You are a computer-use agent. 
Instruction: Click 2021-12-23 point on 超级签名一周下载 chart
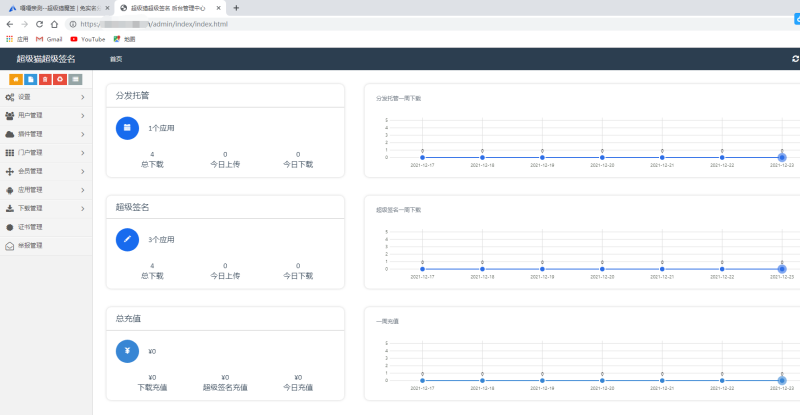click(782, 269)
